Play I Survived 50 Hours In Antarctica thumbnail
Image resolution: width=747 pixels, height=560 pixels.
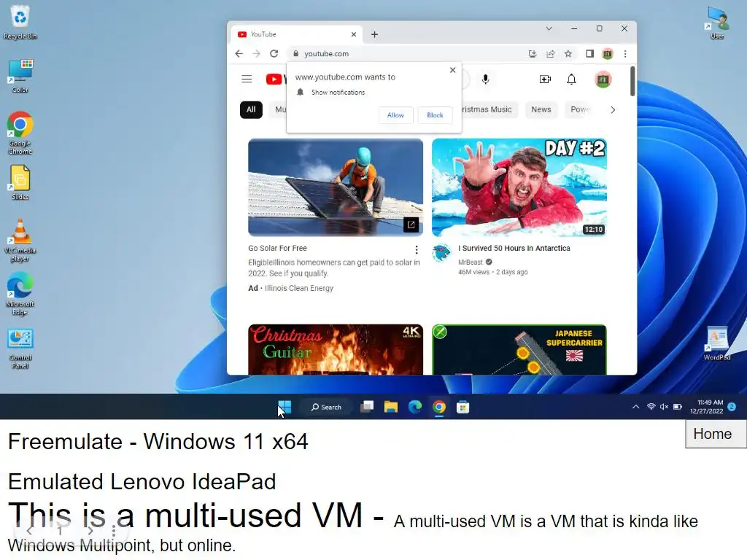coord(519,187)
